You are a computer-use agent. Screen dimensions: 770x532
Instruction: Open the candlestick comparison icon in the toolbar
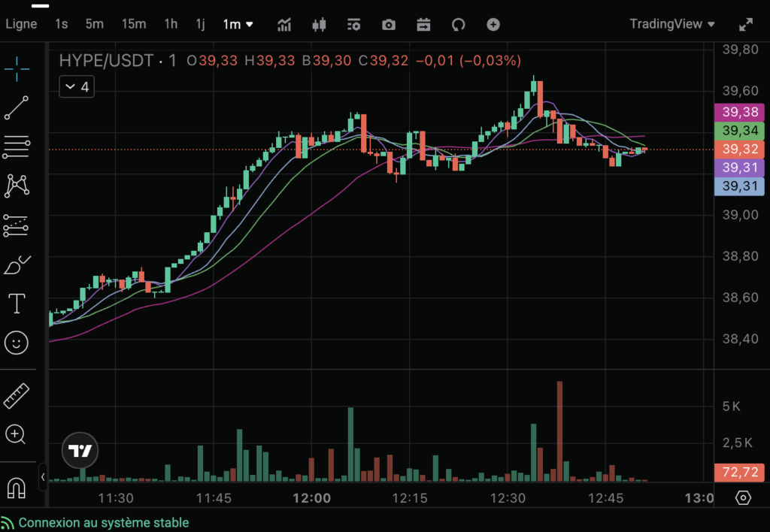319,24
